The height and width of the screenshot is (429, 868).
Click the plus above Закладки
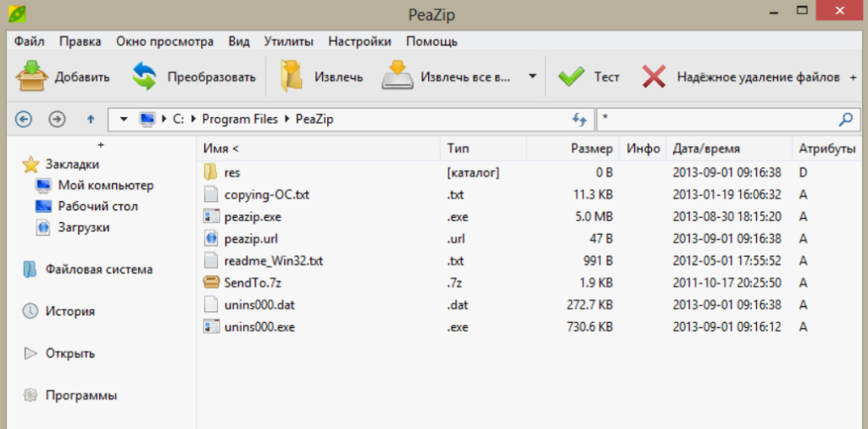click(x=100, y=145)
